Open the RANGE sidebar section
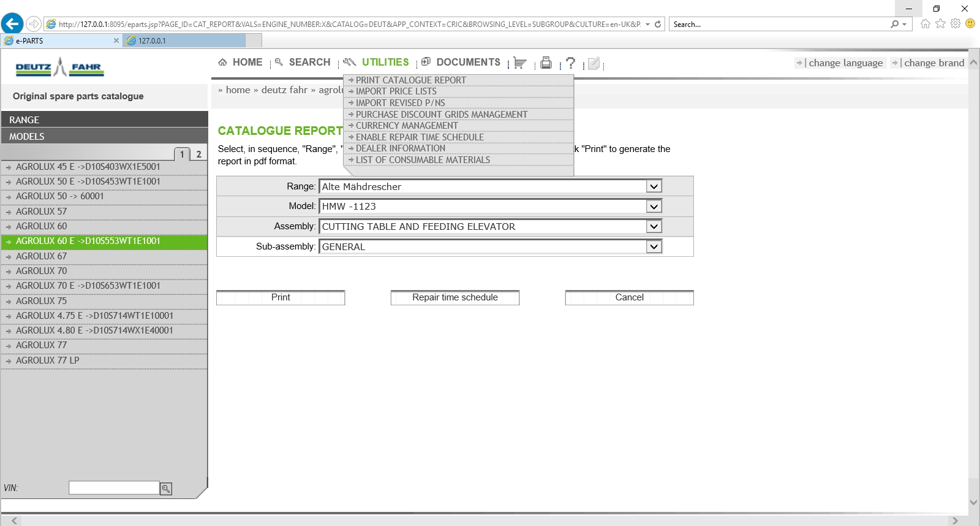980x526 pixels. click(x=104, y=120)
